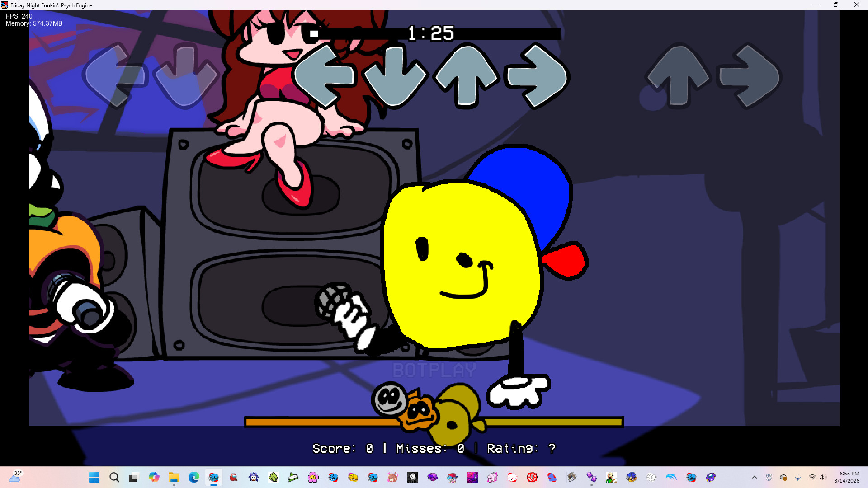Open Task View from the taskbar
Viewport: 868px width, 488px height.
tap(134, 477)
